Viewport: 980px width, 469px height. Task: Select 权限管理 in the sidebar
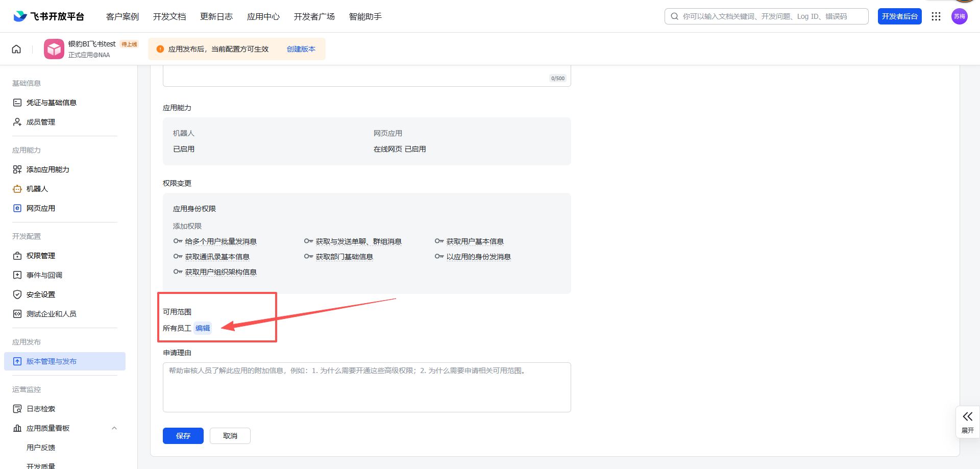41,256
